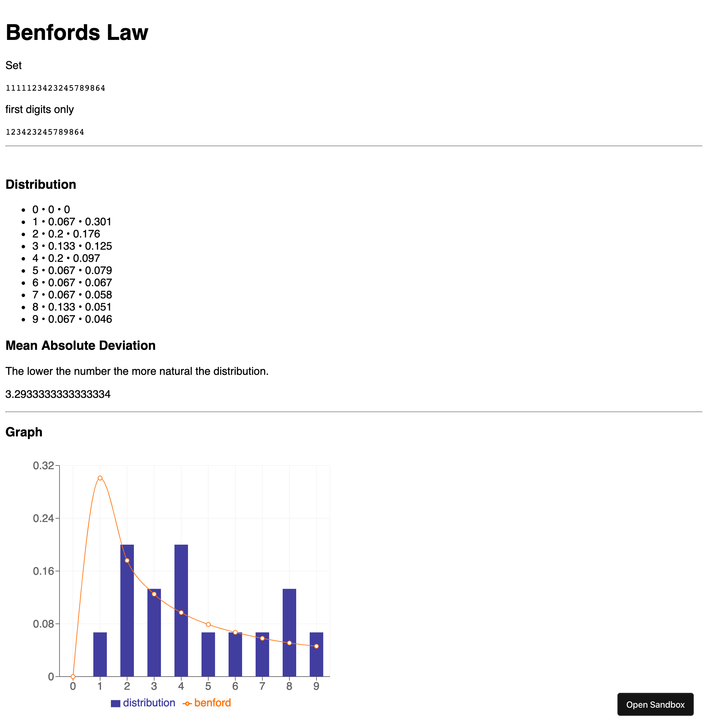708x728 pixels.
Task: Select the benford legend label
Action: coord(212,703)
